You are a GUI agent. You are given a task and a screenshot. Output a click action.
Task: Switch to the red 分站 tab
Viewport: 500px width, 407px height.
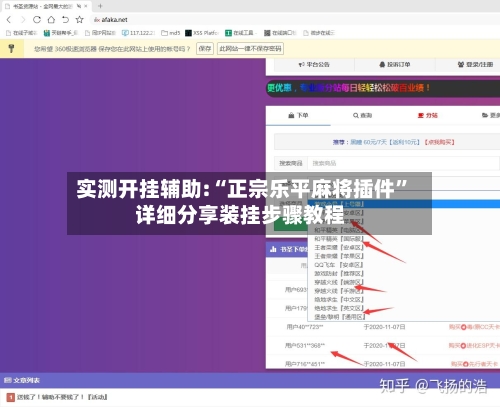pyautogui.click(x=428, y=115)
